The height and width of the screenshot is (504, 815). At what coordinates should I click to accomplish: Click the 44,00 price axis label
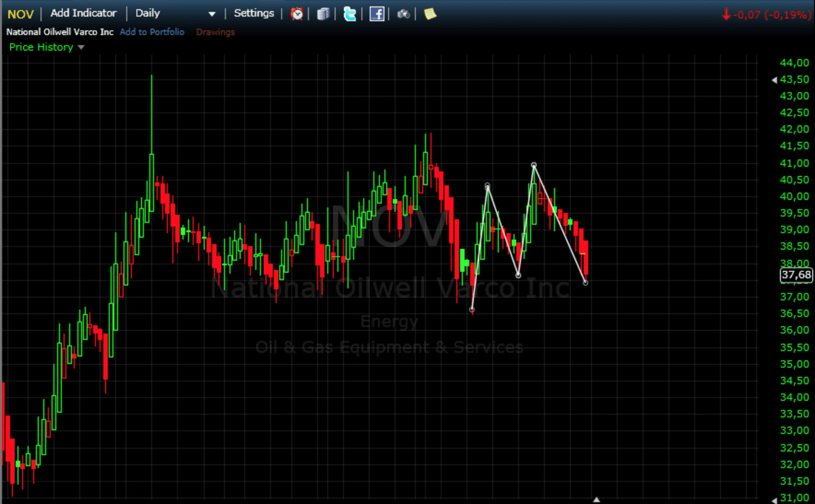click(794, 63)
